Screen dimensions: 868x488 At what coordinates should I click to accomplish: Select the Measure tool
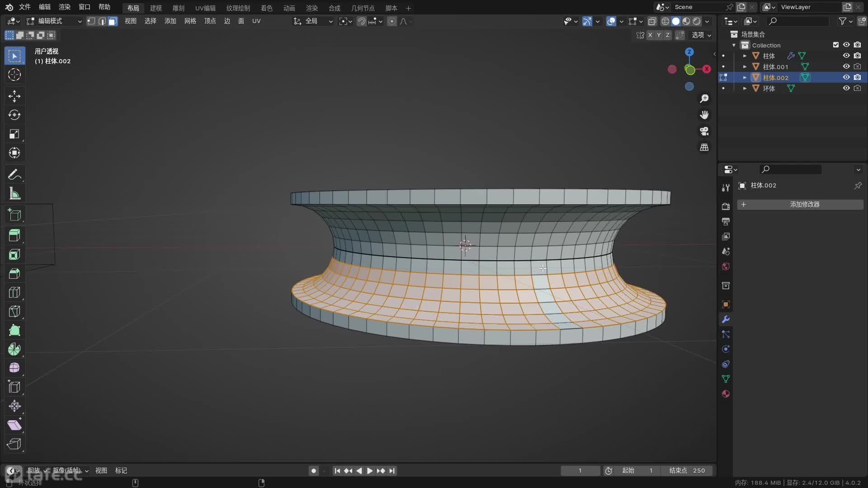pos(14,193)
